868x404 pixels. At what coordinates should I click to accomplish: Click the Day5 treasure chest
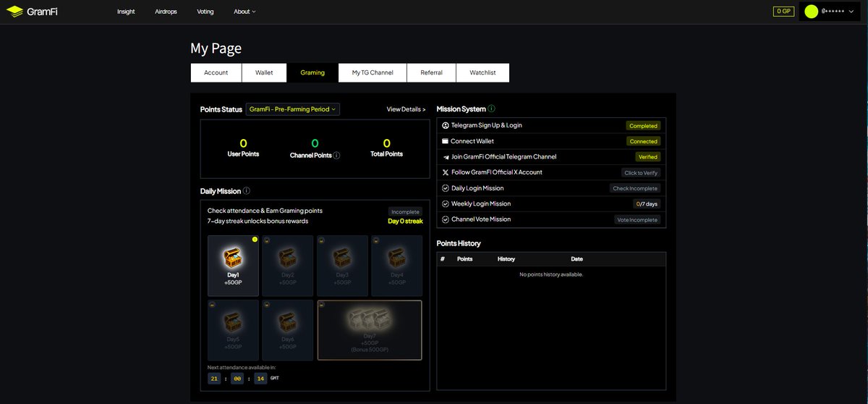click(232, 321)
